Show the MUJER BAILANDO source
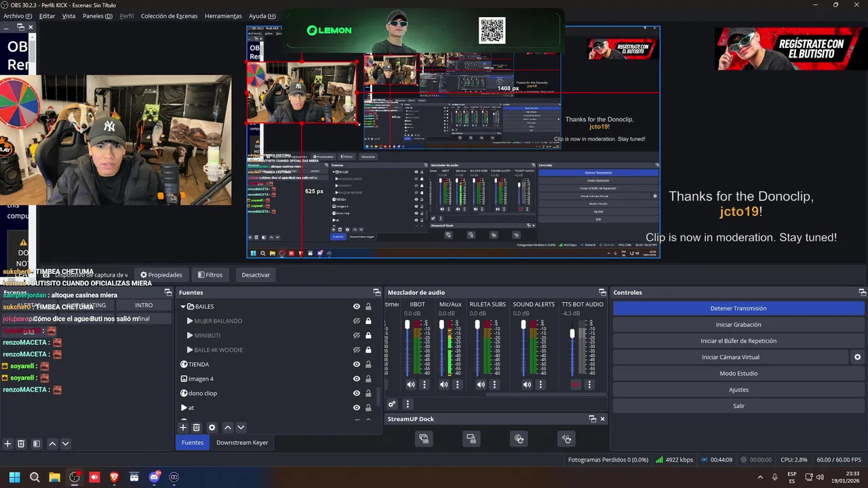 pyautogui.click(x=357, y=321)
